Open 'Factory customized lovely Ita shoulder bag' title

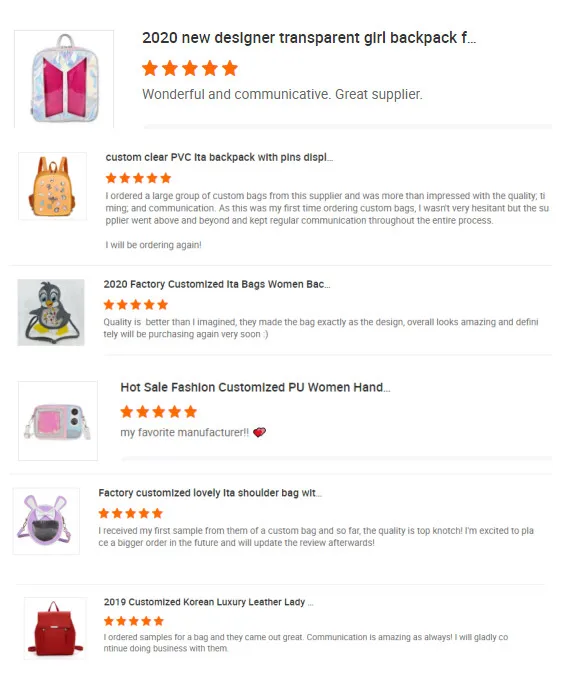coord(210,493)
